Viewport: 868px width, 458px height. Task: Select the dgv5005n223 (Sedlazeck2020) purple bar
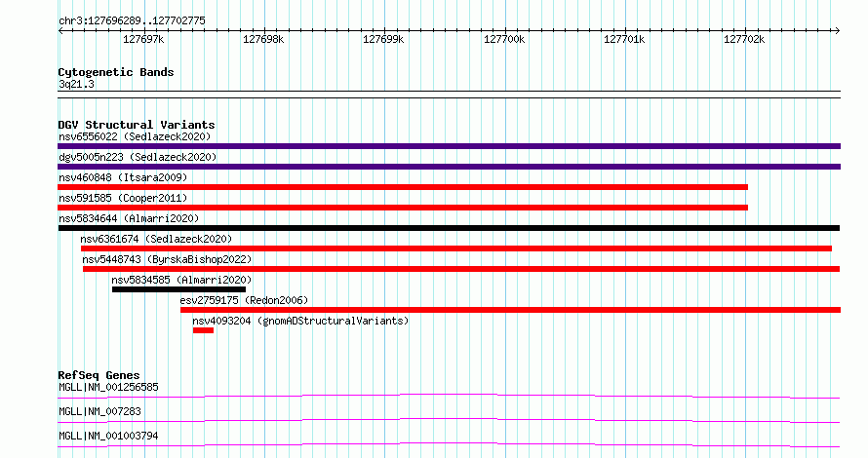449,167
